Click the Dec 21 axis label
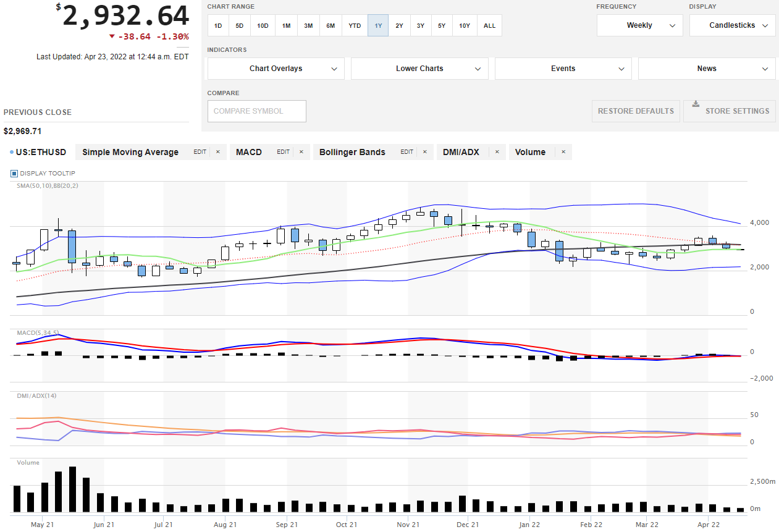The height and width of the screenshot is (532, 779). point(468,525)
